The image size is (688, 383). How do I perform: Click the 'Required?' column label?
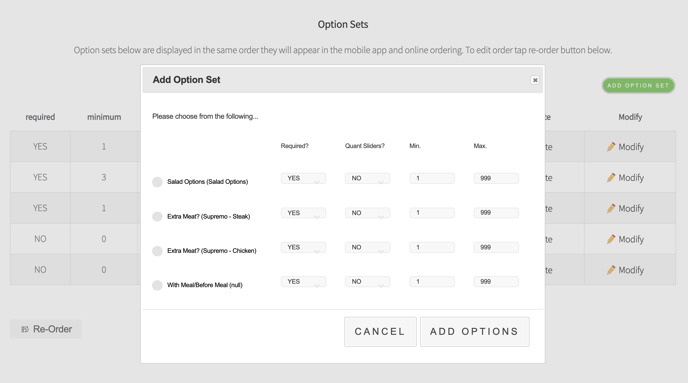[294, 146]
